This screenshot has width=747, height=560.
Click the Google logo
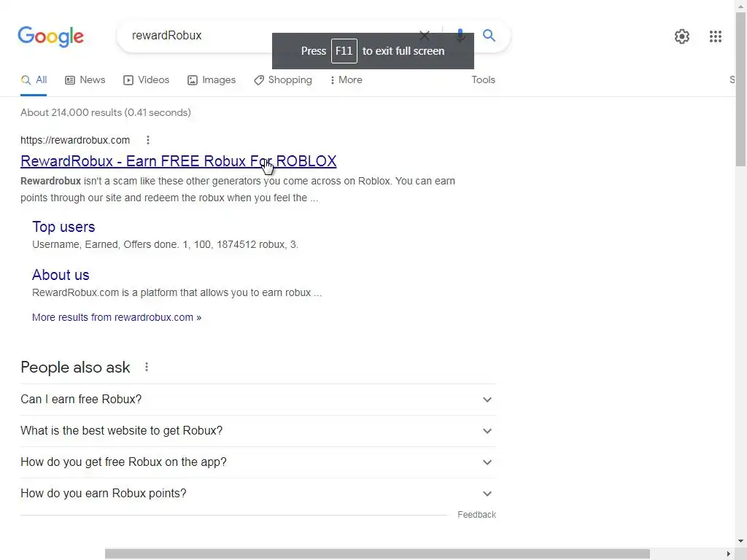pyautogui.click(x=50, y=36)
